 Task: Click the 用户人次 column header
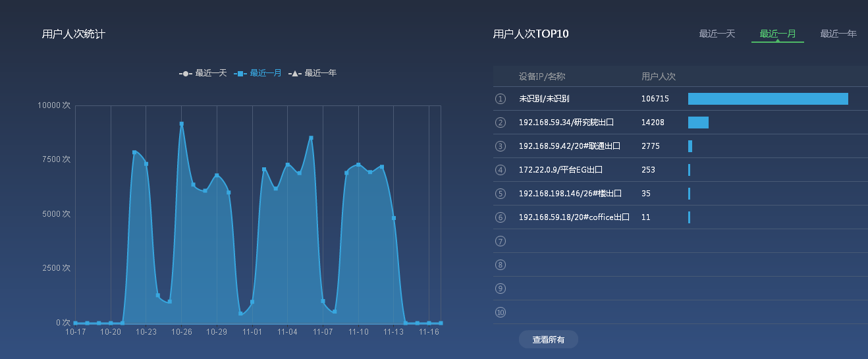coord(659,76)
